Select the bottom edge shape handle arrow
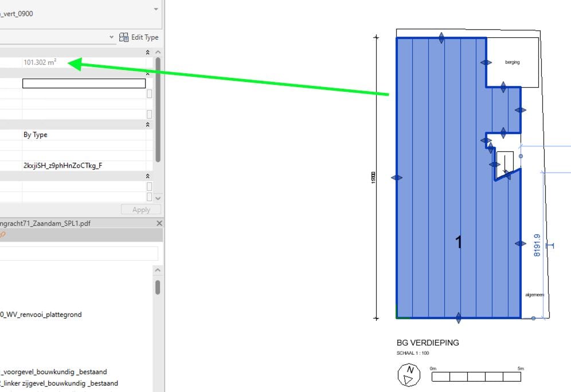This screenshot has height=392, width=571. (458, 317)
